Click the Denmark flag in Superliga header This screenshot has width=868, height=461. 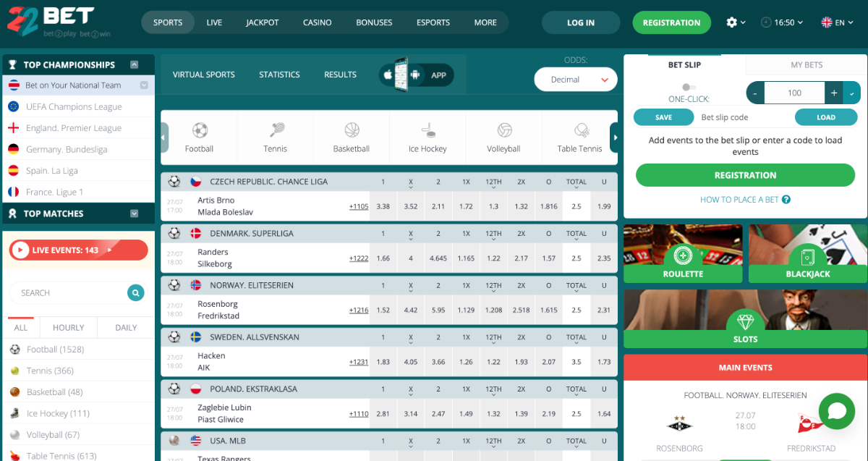click(196, 233)
